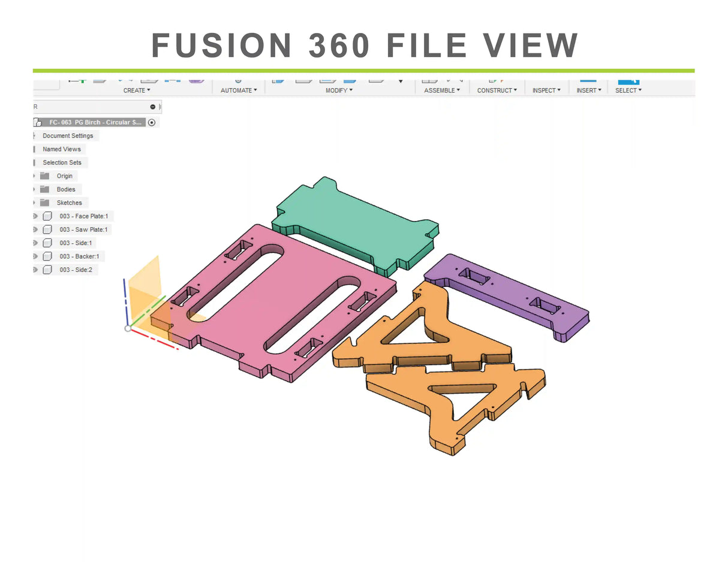Expand the Bodies folder arrow

point(34,189)
